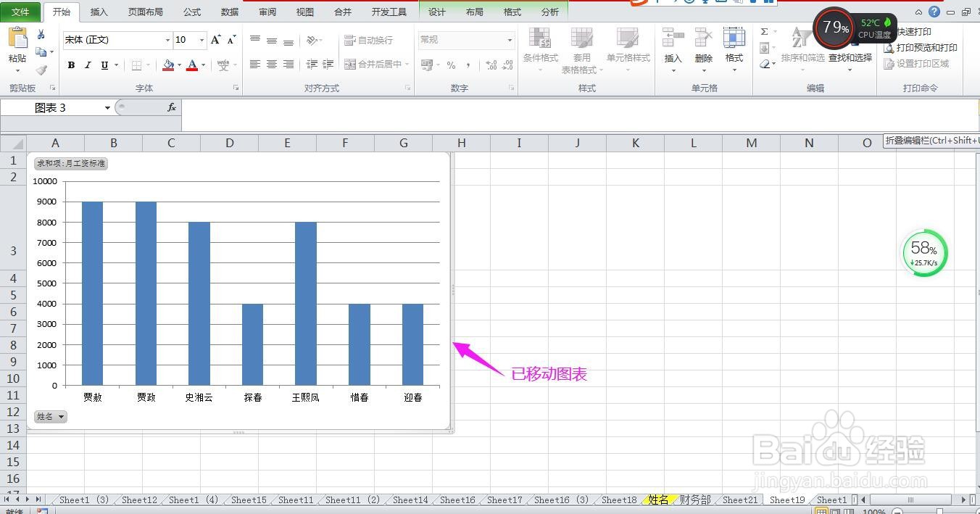Select column header K

(635, 143)
